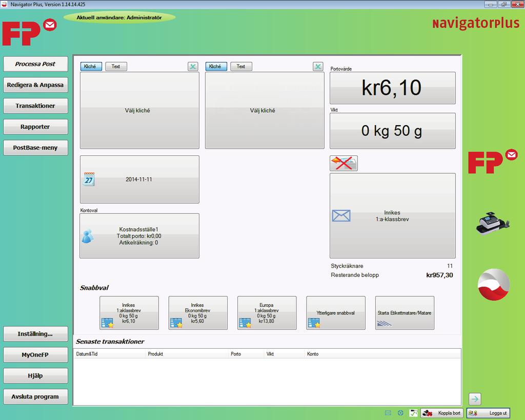Choose a kliché in the second Välj kliché box
Image resolution: width=525 pixels, height=420 pixels.
tap(265, 110)
